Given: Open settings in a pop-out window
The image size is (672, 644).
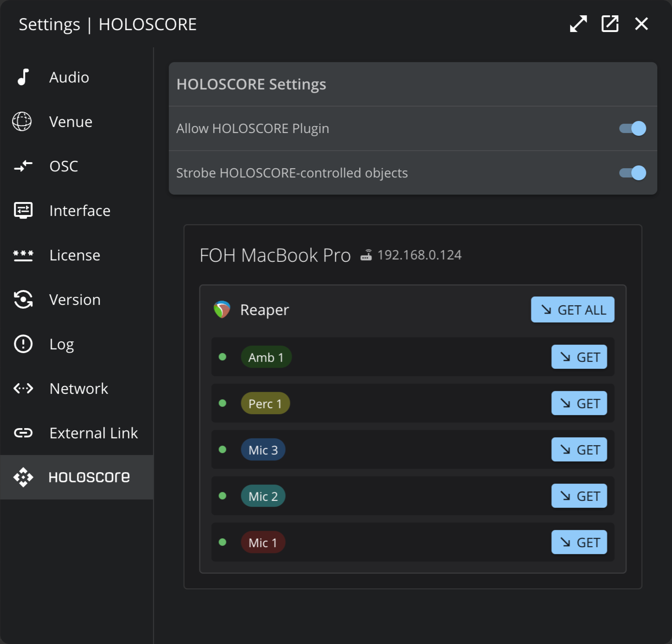Looking at the screenshot, I should pyautogui.click(x=610, y=24).
